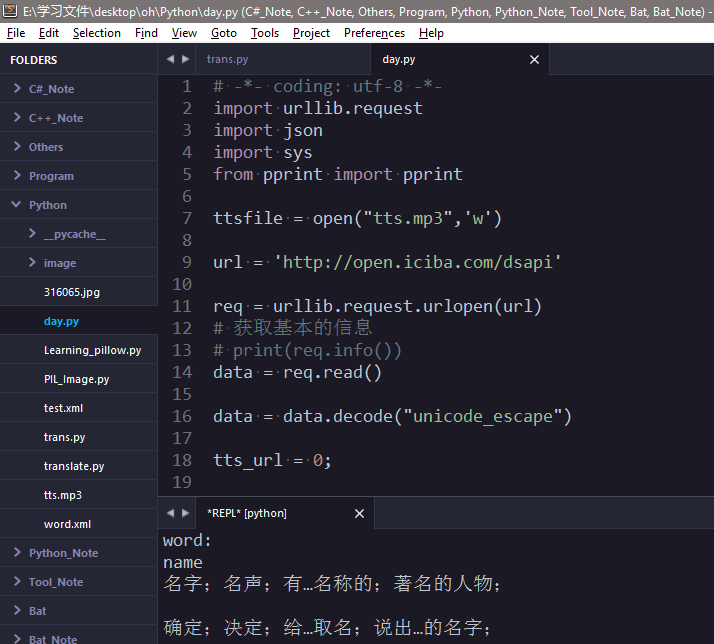714x644 pixels.
Task: Click the Sublime Text title bar icon
Action: coord(10,10)
